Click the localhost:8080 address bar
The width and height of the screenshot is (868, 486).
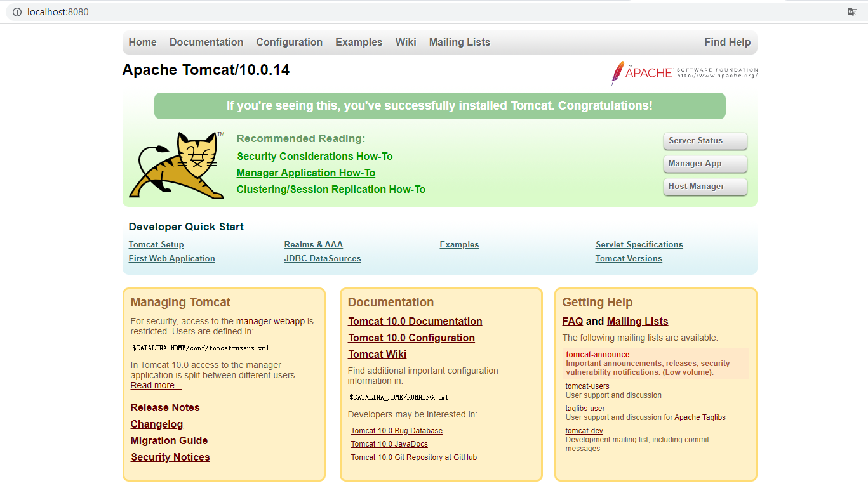[434, 12]
